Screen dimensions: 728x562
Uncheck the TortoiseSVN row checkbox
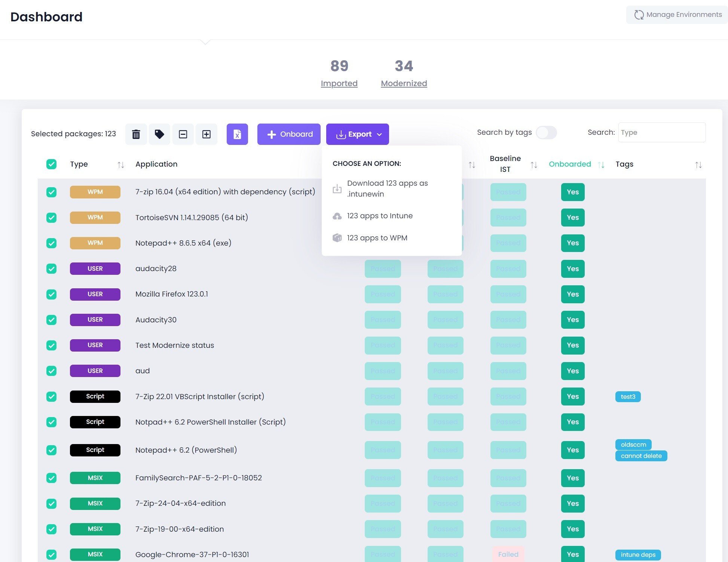[x=51, y=217]
